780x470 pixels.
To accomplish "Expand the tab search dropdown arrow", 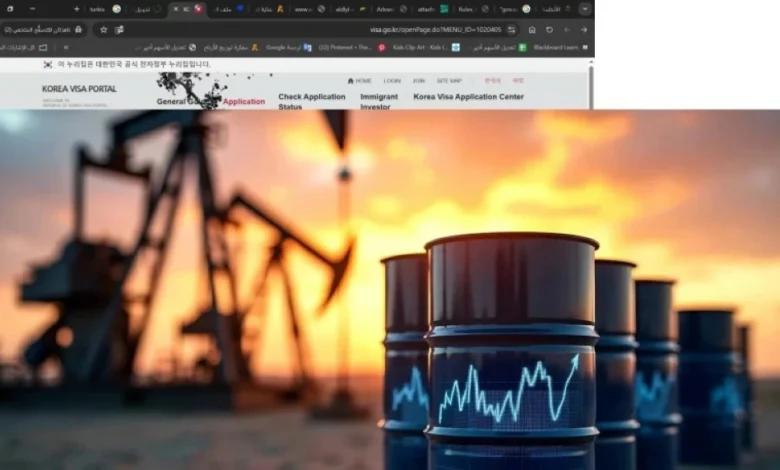I will (x=585, y=8).
